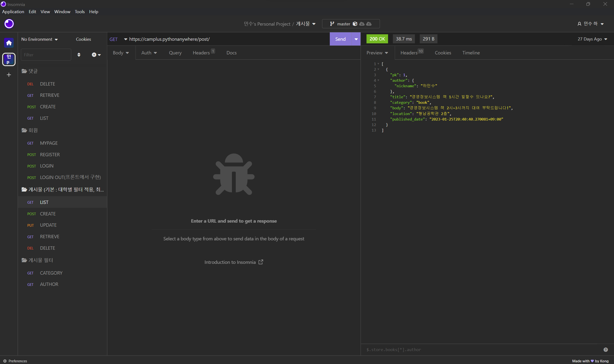The width and height of the screenshot is (614, 364).
Task: Select the LOGIN request
Action: tap(62, 166)
